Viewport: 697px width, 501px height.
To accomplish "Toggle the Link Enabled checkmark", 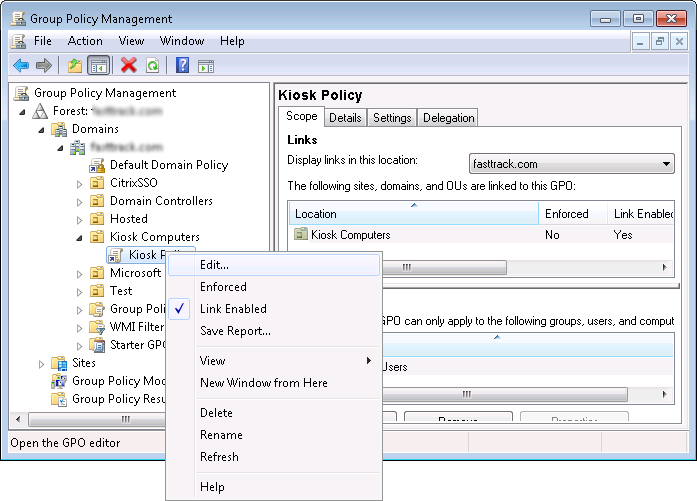I will pos(179,309).
